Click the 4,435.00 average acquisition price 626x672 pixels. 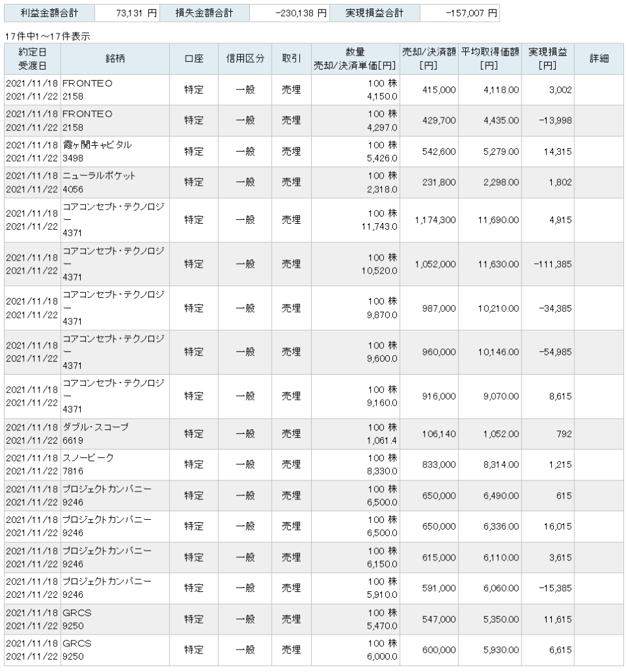pyautogui.click(x=501, y=121)
